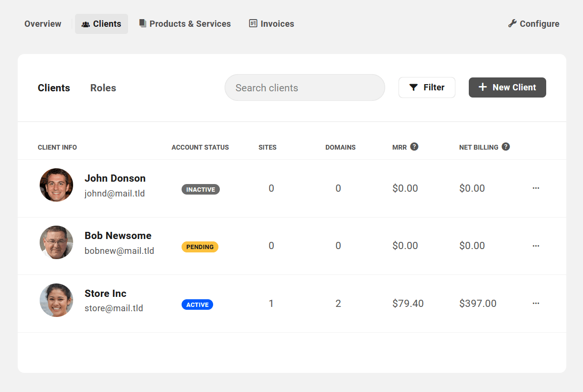Open Bob Newsome's client name
Screen dimensions: 583x392
tap(118, 236)
